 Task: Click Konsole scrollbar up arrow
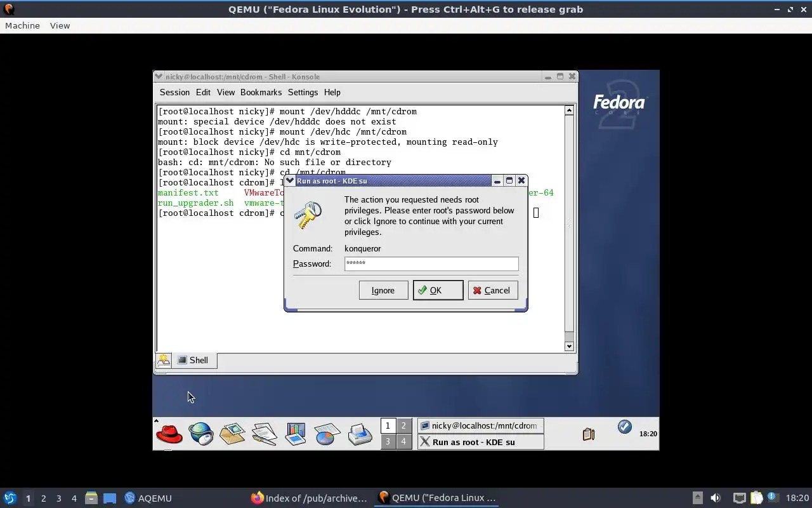[x=569, y=110]
